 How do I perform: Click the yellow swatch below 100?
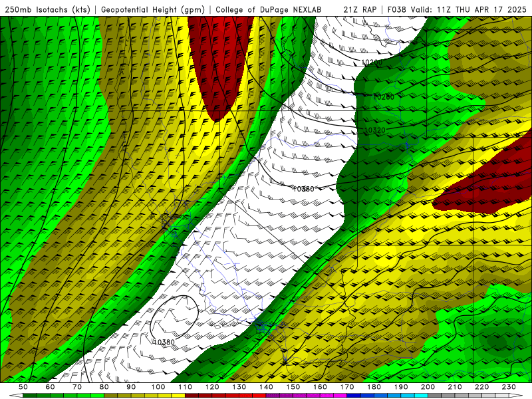pyautogui.click(x=165, y=396)
